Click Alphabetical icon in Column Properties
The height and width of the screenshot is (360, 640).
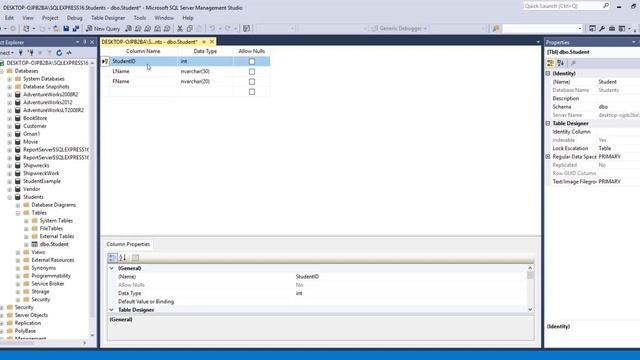[122, 258]
